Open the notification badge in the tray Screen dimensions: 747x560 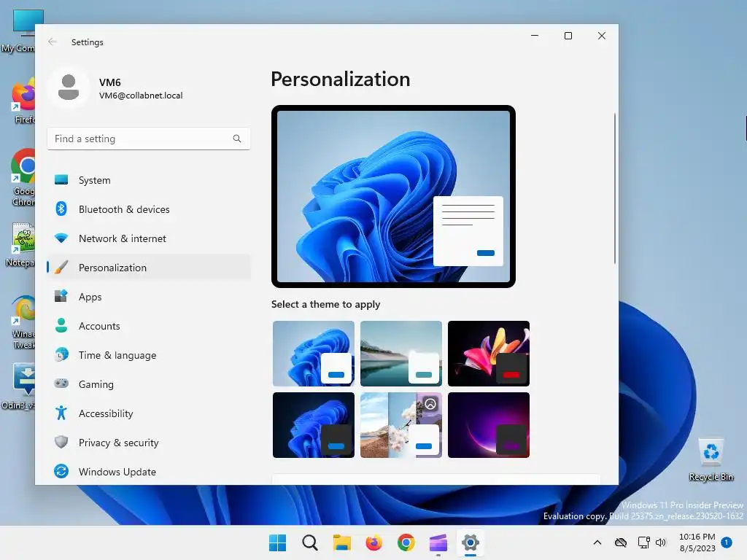click(727, 542)
